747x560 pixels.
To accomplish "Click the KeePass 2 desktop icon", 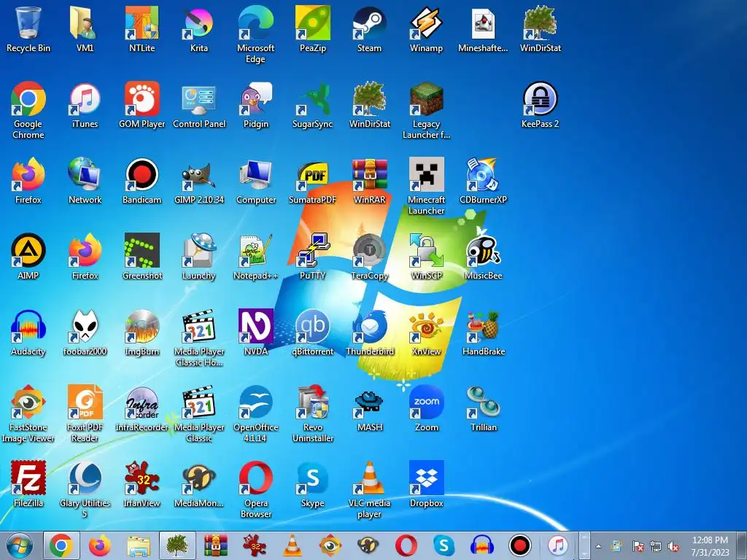I will [540, 105].
